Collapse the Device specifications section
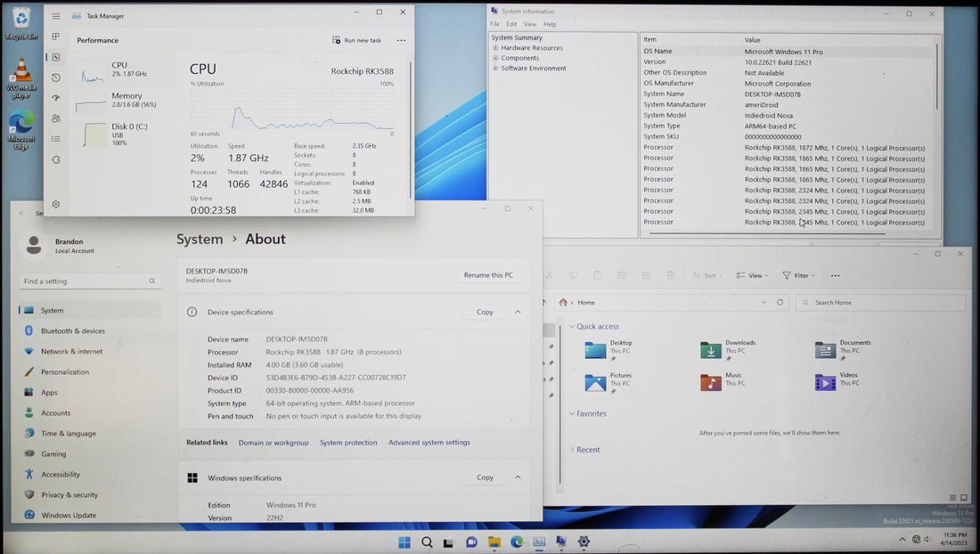This screenshot has width=980, height=554. click(518, 313)
